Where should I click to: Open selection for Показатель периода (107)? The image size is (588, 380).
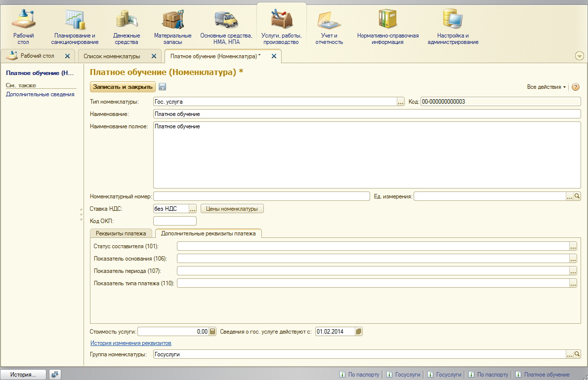[573, 271]
